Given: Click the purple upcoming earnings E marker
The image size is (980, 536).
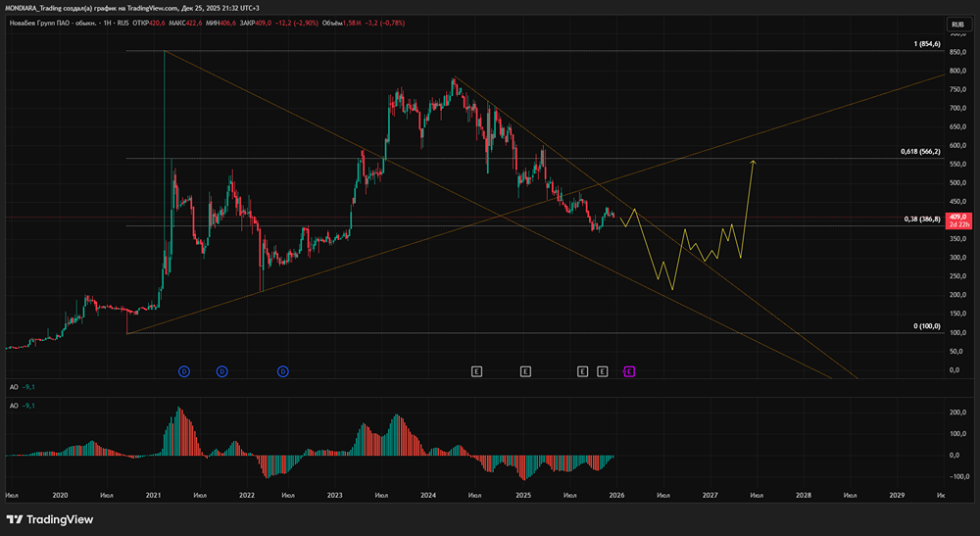Looking at the screenshot, I should [630, 370].
